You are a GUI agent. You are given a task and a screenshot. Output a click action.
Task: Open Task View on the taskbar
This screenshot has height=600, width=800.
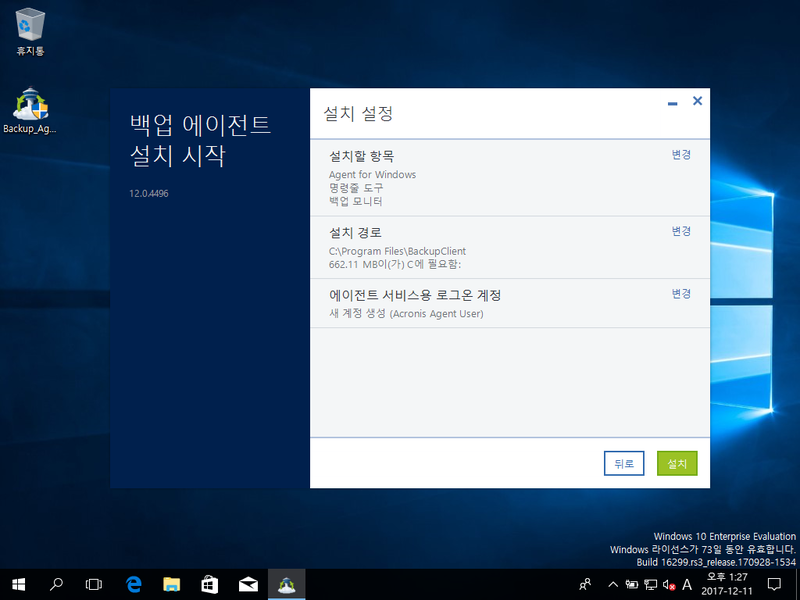(x=94, y=585)
